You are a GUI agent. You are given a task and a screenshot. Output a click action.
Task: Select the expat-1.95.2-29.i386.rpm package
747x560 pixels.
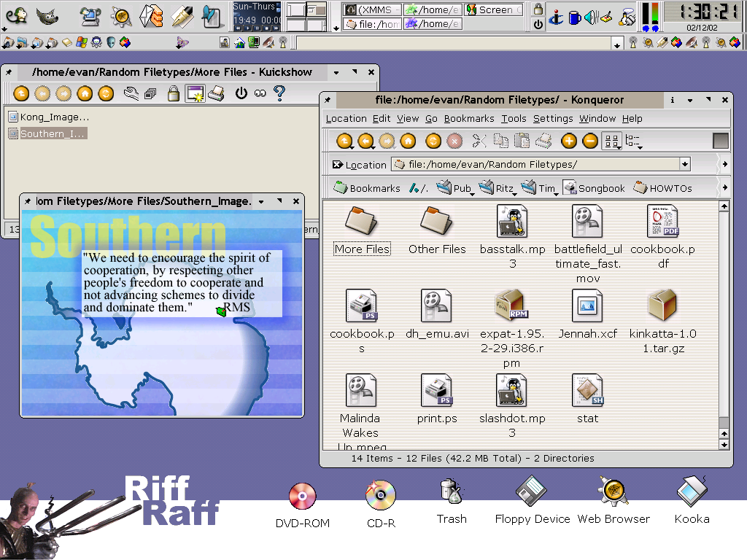[511, 329]
